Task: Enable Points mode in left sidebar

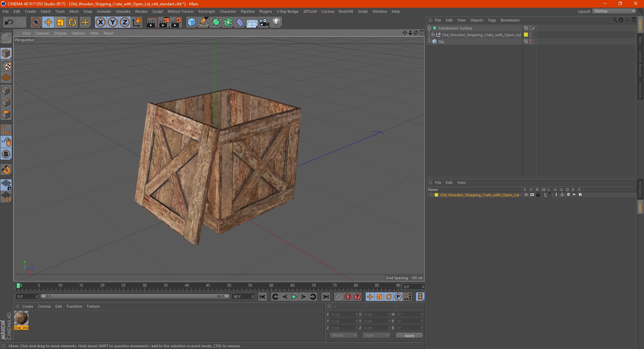Action: pos(6,90)
